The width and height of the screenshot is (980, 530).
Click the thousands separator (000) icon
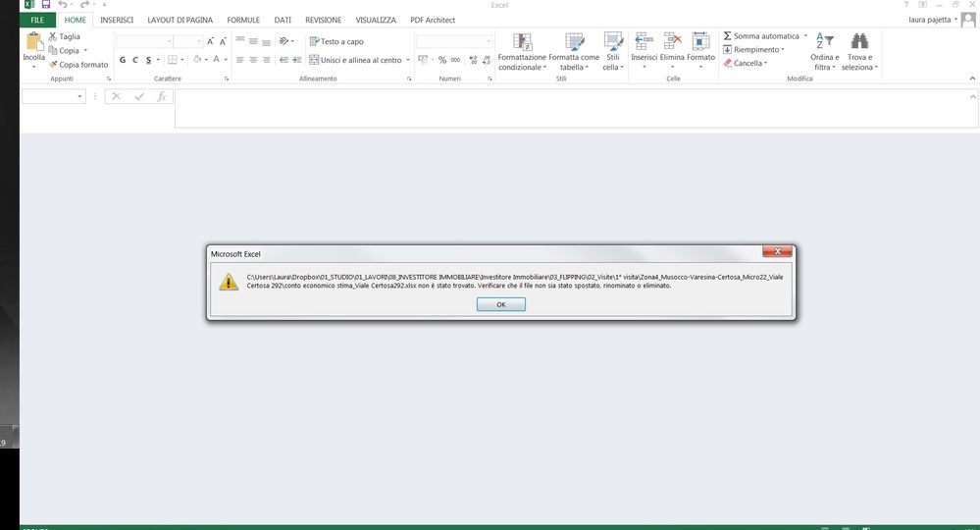coord(455,60)
